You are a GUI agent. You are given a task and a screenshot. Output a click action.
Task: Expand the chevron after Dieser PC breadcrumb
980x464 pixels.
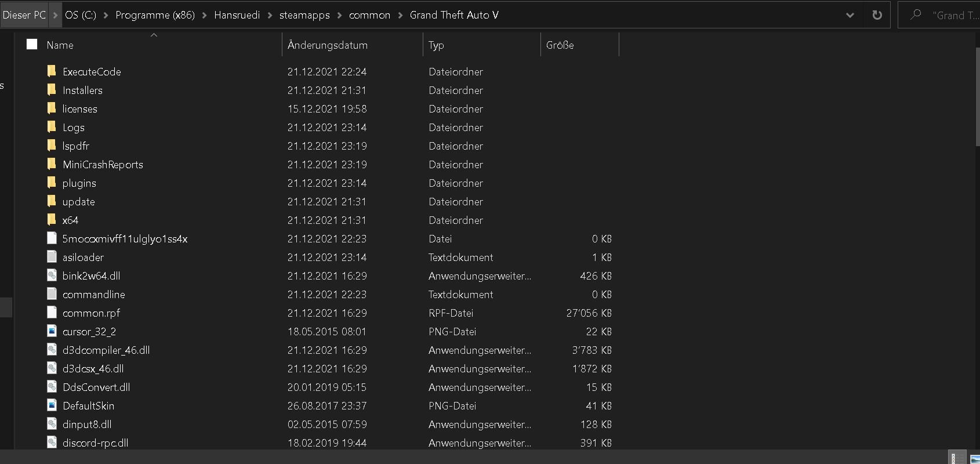click(x=56, y=15)
